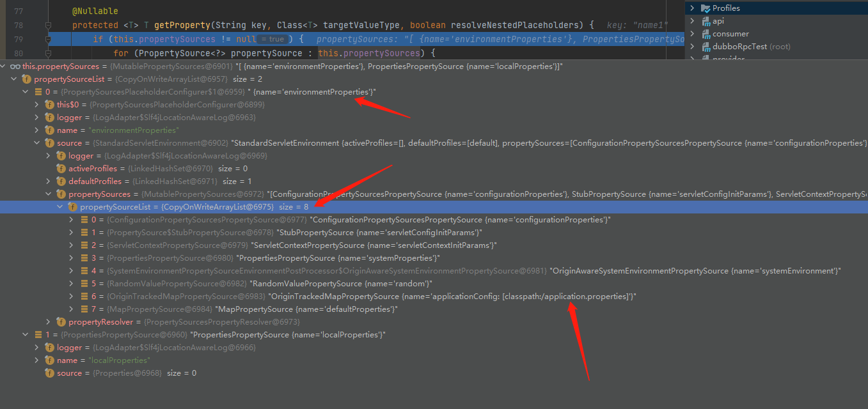This screenshot has width=868, height=409.
Task: Collapse element 1 localProperties node
Action: pyautogui.click(x=26, y=335)
